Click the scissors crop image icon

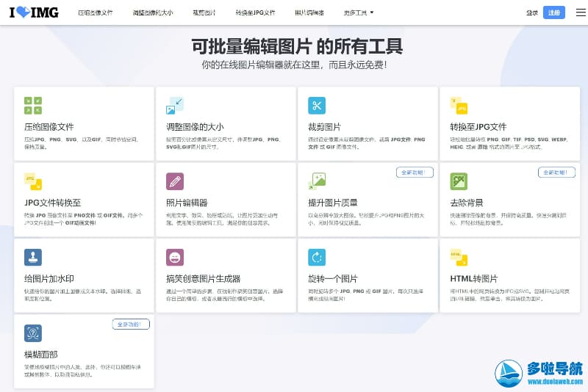pyautogui.click(x=317, y=106)
